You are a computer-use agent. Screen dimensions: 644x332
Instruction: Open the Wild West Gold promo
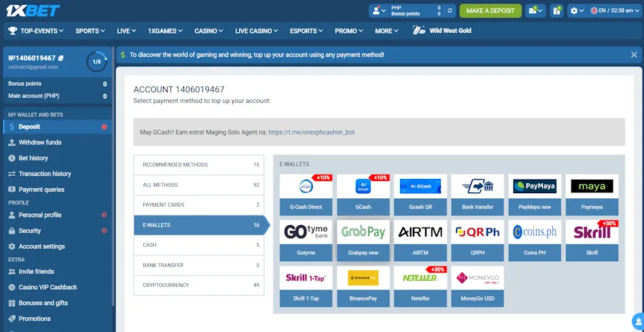click(442, 30)
